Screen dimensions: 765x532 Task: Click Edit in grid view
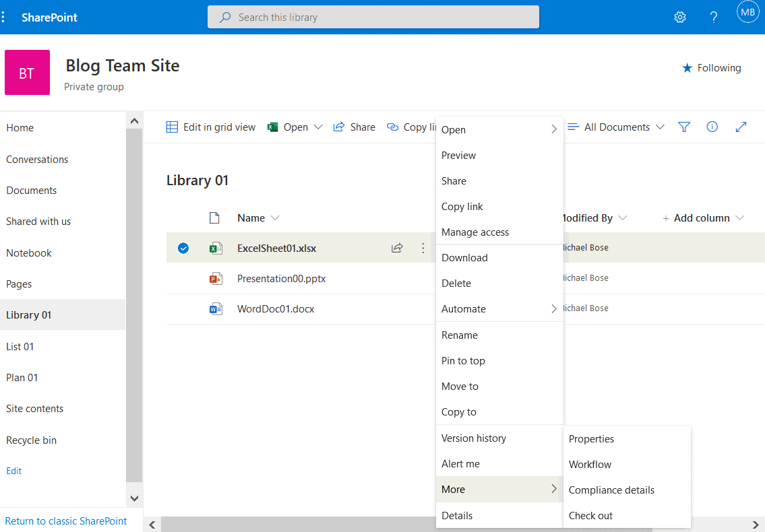click(x=211, y=127)
